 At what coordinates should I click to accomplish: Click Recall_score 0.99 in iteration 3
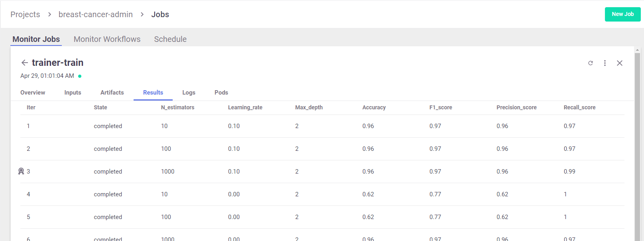(569, 172)
